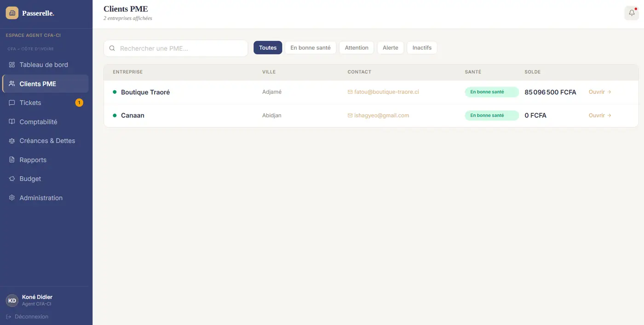Select the Toutes filter

(268, 48)
